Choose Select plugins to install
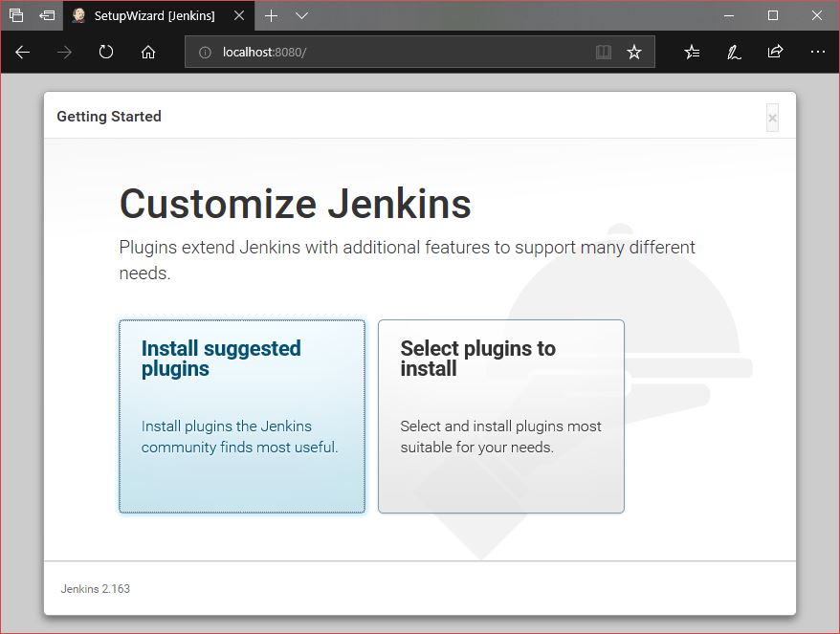Viewport: 840px width, 634px height. click(x=500, y=416)
